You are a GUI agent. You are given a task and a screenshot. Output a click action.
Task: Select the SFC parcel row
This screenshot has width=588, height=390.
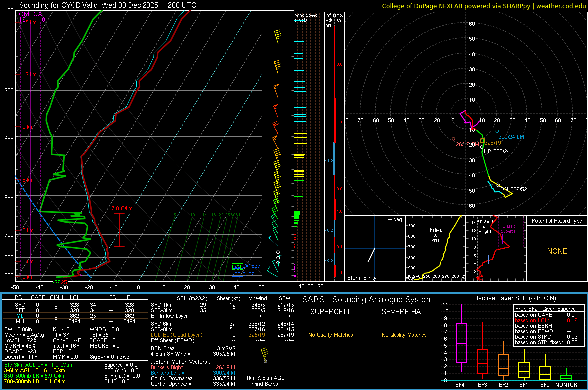pyautogui.click(x=75, y=305)
